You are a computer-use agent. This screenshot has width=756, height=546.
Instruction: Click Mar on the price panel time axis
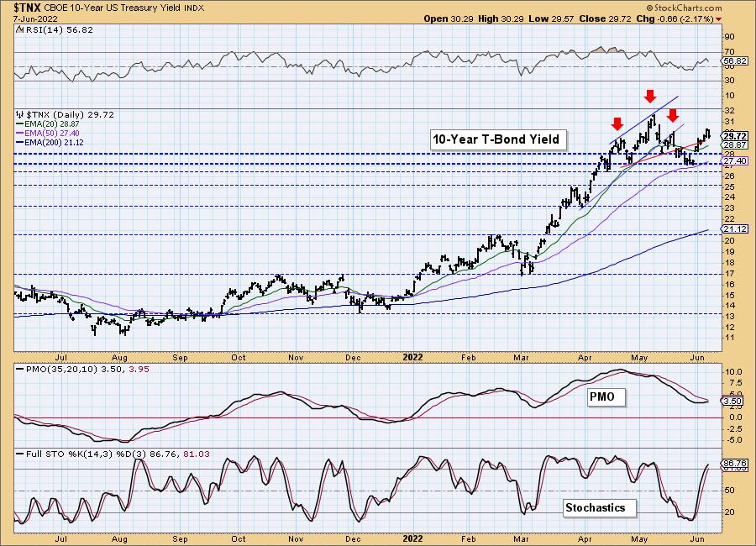pyautogui.click(x=521, y=358)
